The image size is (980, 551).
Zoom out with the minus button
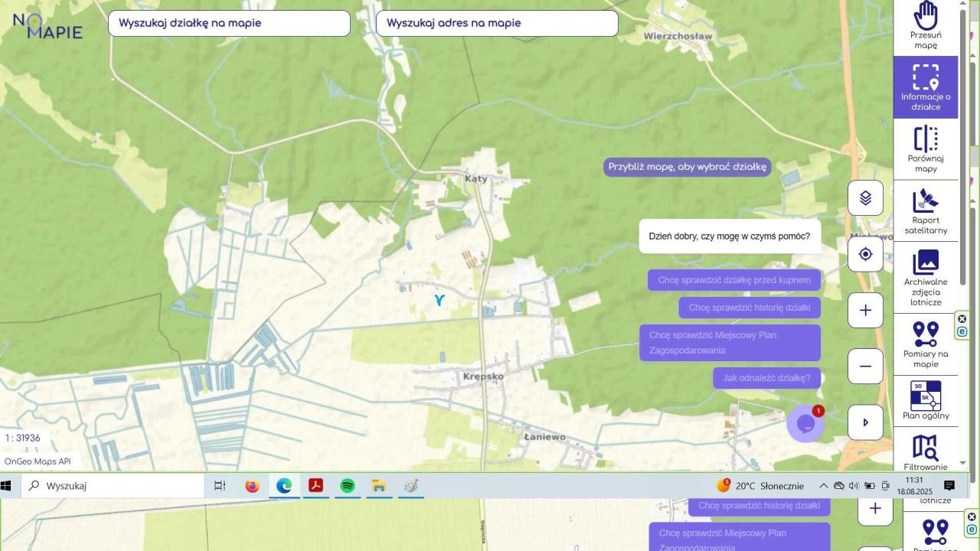pos(865,366)
